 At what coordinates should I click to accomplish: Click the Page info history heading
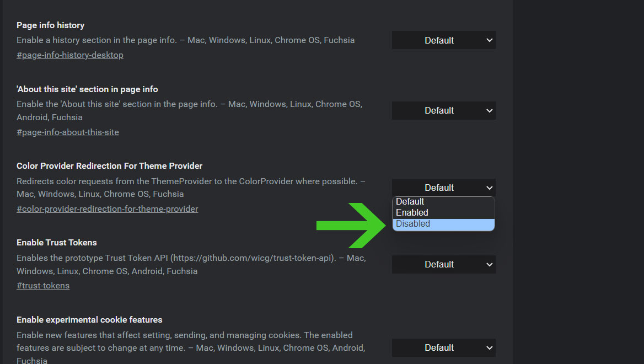click(51, 25)
